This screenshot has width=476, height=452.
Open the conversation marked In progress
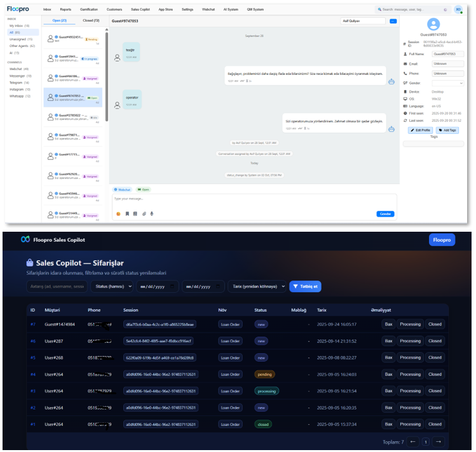73,58
